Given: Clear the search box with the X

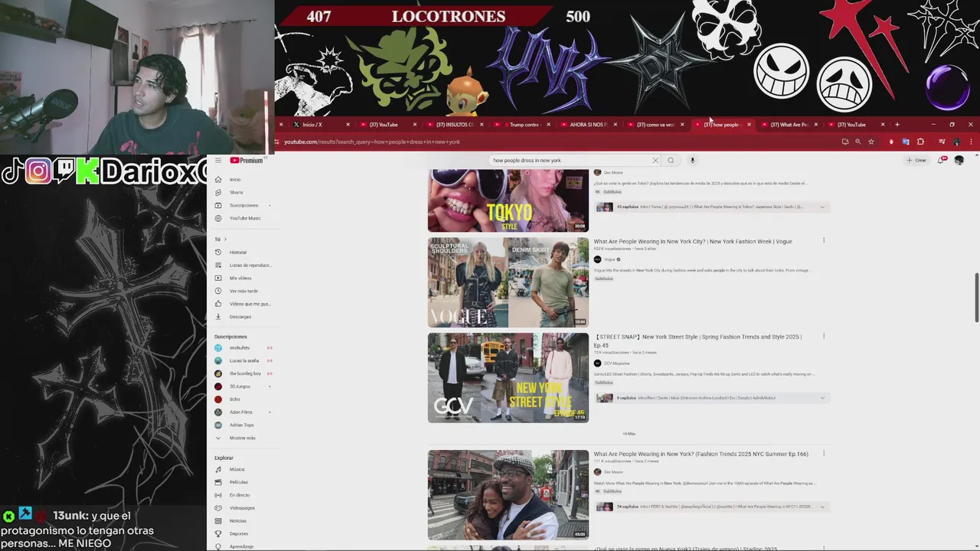Looking at the screenshot, I should click(x=655, y=160).
